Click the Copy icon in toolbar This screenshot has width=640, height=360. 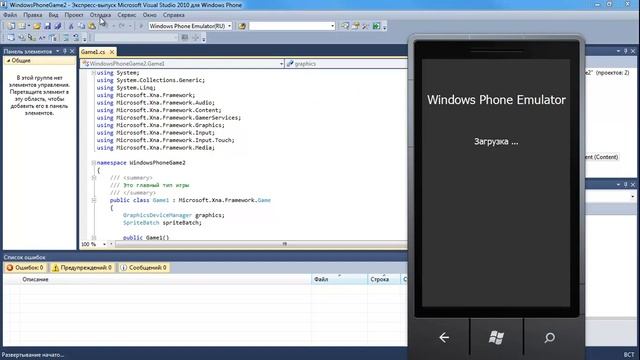[x=82, y=26]
